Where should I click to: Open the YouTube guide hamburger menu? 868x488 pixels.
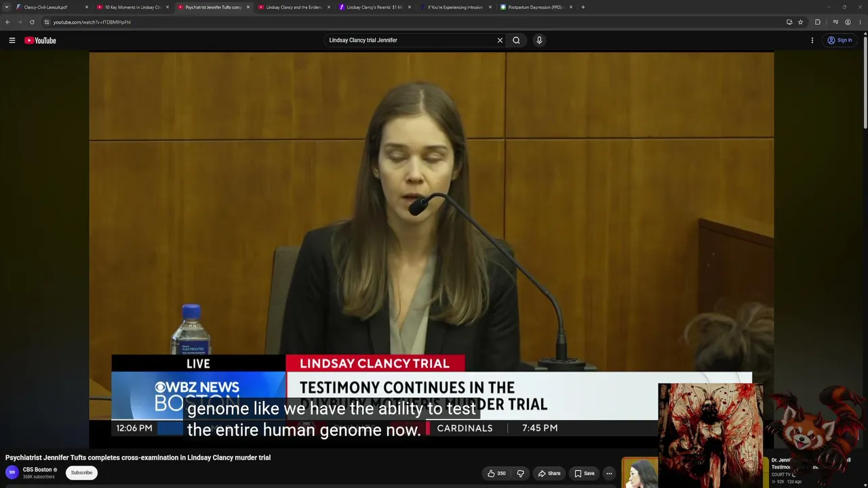coord(12,40)
